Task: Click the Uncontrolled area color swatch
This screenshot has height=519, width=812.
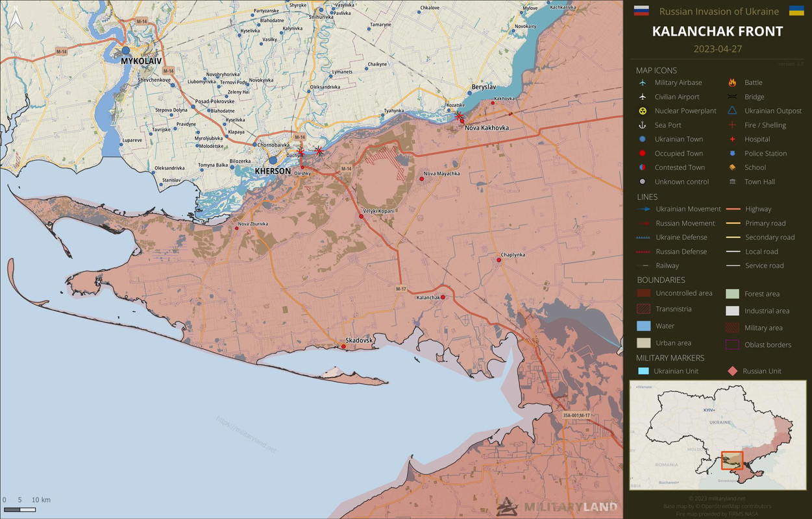Action: click(643, 293)
